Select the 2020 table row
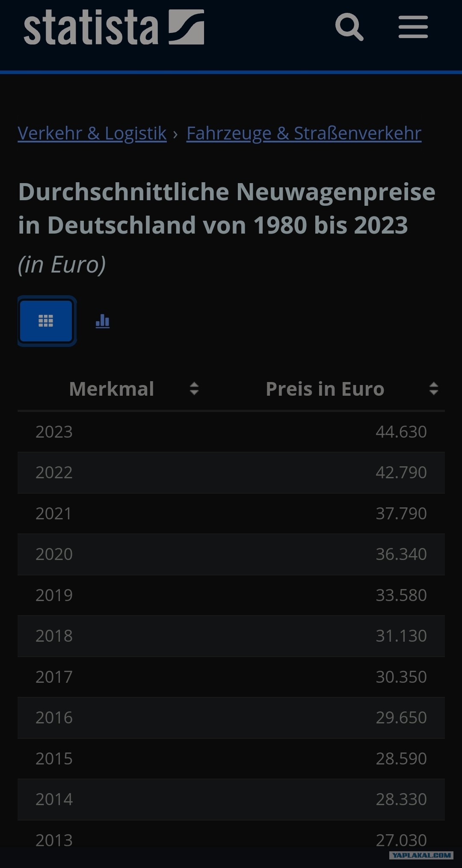The height and width of the screenshot is (868, 462). click(231, 554)
